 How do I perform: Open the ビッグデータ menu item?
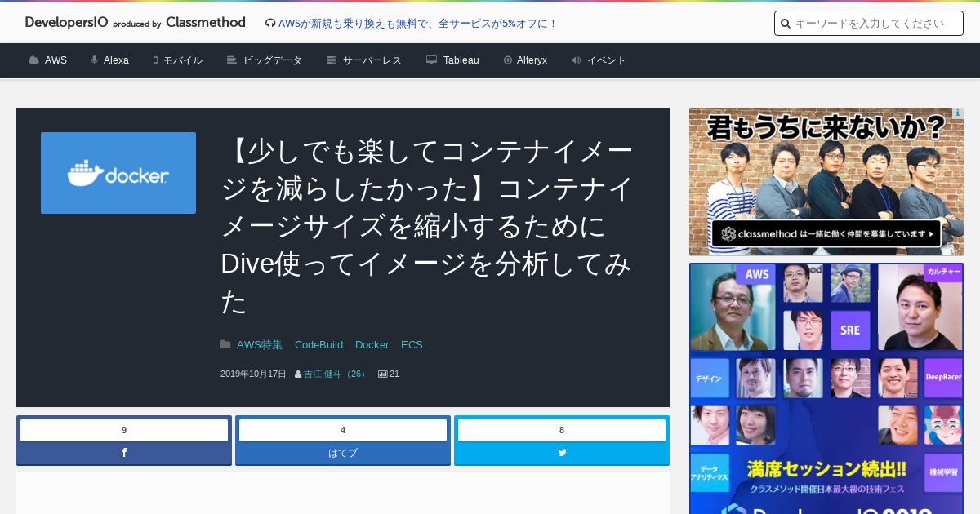click(x=273, y=60)
